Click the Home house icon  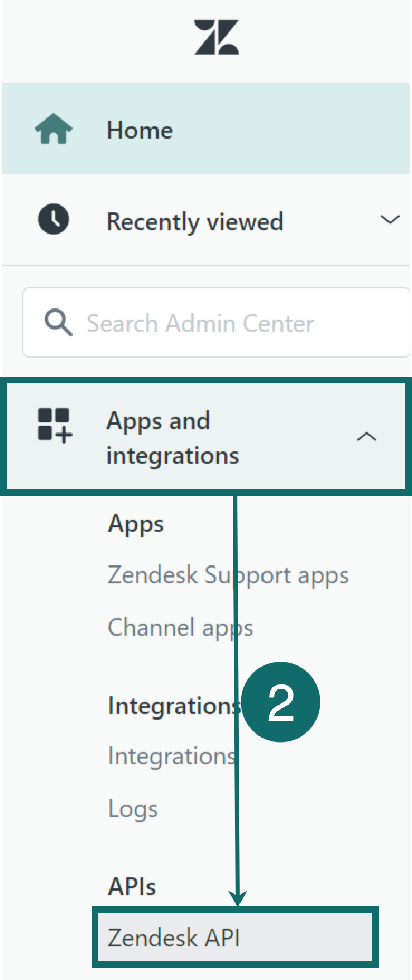[x=54, y=129]
